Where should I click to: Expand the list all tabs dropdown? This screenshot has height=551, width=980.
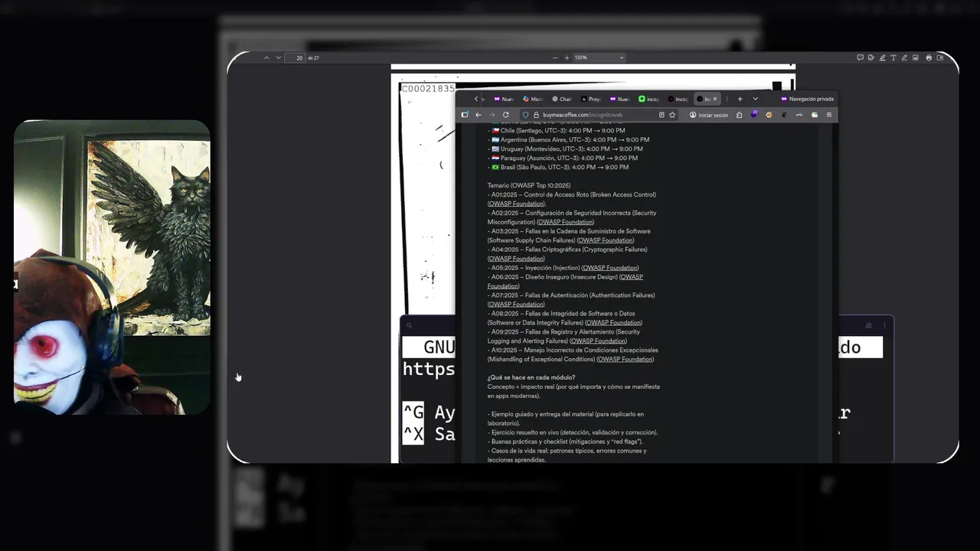(755, 99)
